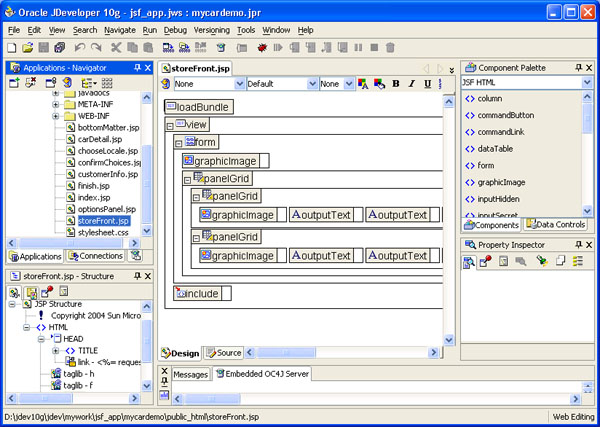Click the tab list double-chevron icon
Image resolution: width=600 pixels, height=427 pixels.
(x=452, y=70)
